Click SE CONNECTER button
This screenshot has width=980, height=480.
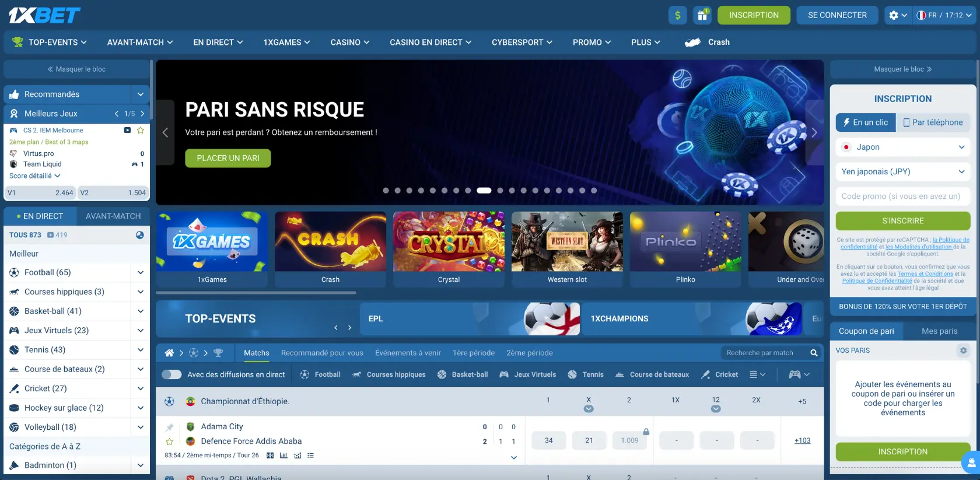[x=837, y=15]
